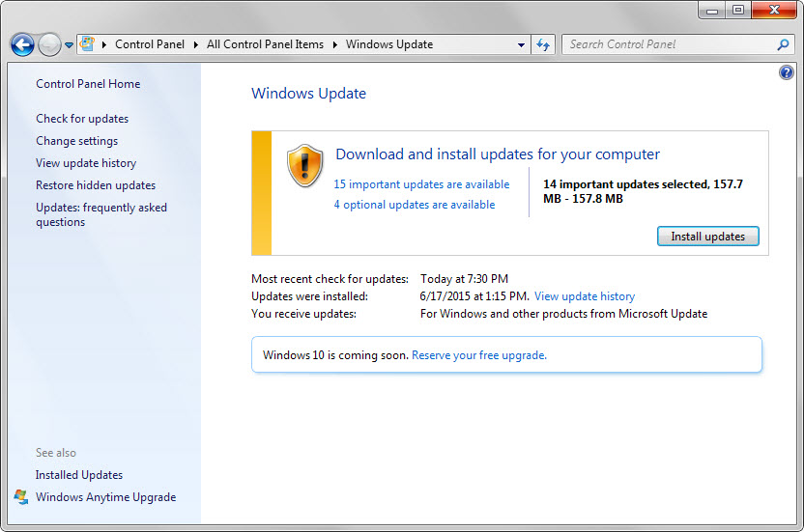Viewport: 804px width, 532px height.
Task: Click the Windows Update page heading
Action: [x=308, y=94]
